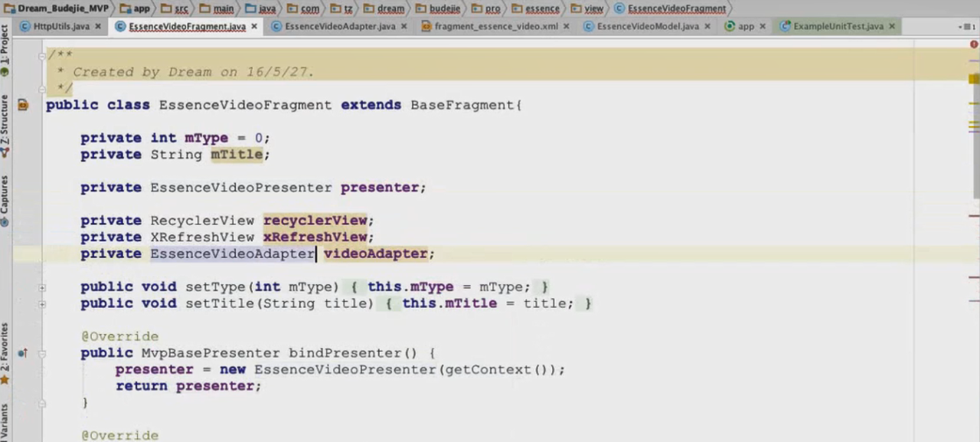
Task: Click the tz folder breadcrumb
Action: point(341,8)
